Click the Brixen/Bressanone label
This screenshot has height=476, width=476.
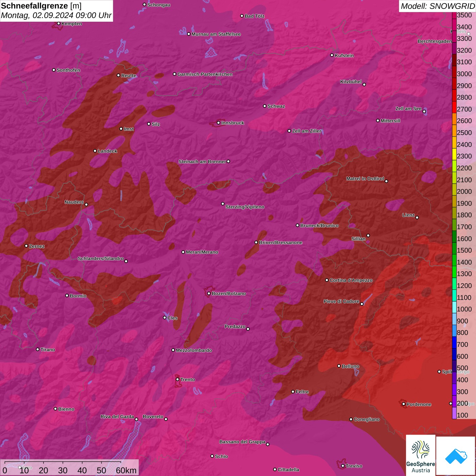click(281, 242)
